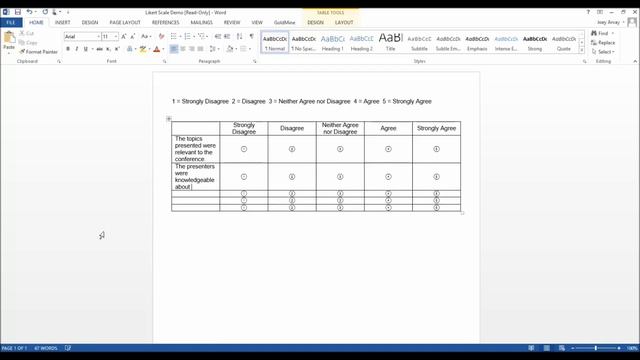The height and width of the screenshot is (360, 640).
Task: Click the red Font Color button
Action: point(156,49)
